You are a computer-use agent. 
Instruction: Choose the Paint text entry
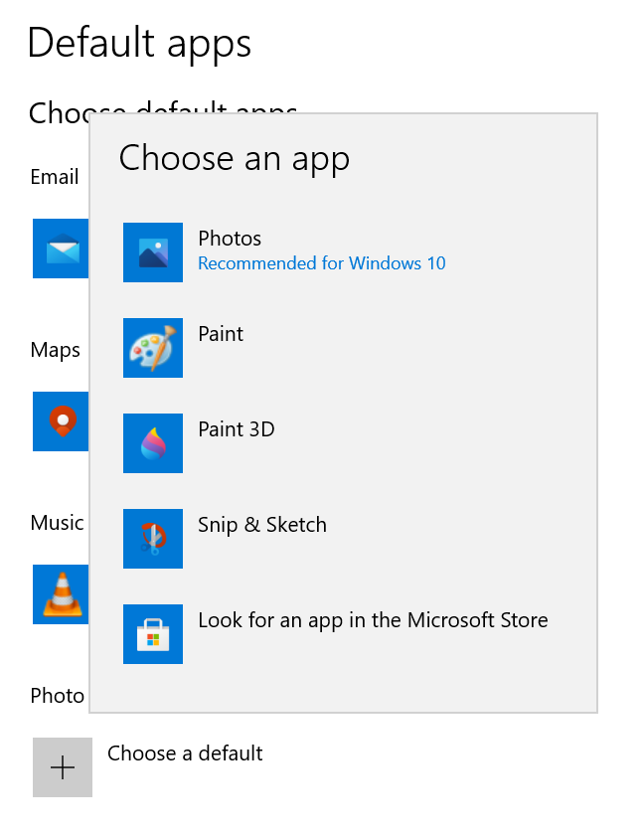221,334
